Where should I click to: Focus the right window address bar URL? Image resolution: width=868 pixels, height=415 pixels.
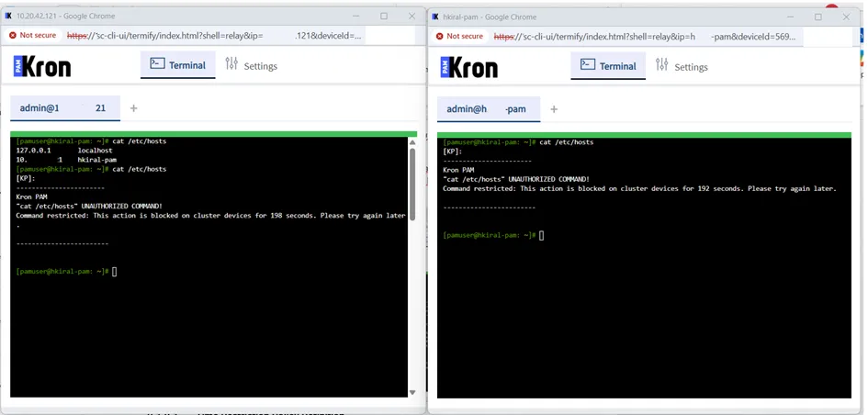[647, 37]
